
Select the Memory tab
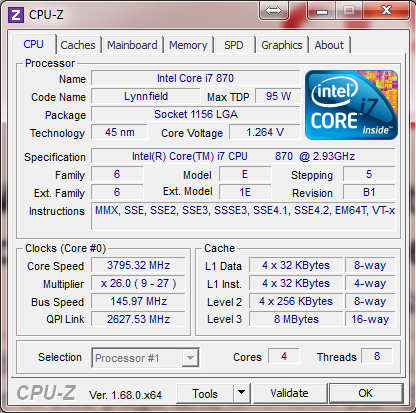[188, 45]
